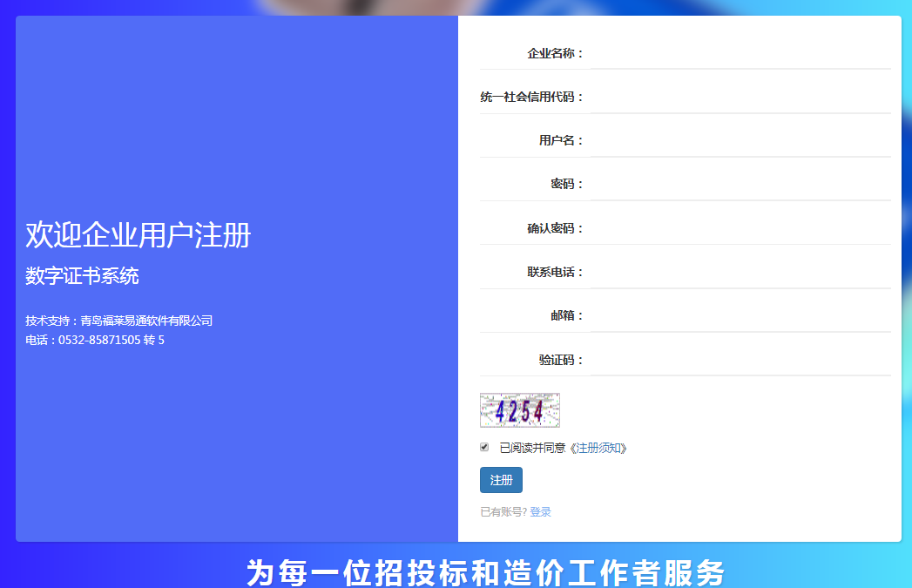Select the 用户名 input field

(x=740, y=140)
